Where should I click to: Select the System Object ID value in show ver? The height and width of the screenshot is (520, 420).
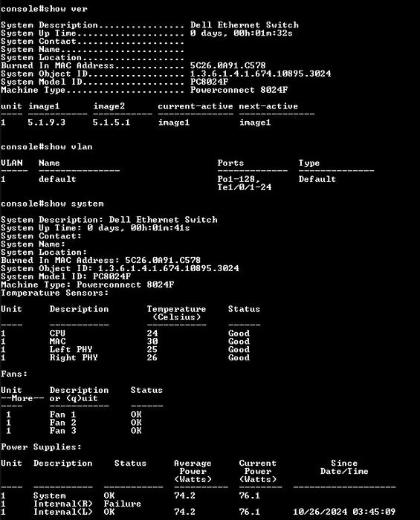261,74
